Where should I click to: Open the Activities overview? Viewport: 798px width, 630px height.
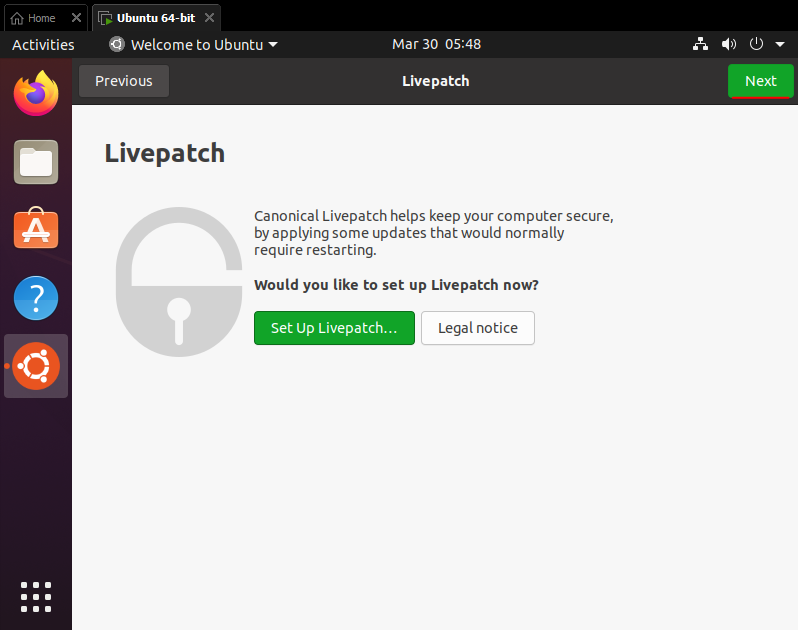[43, 45]
